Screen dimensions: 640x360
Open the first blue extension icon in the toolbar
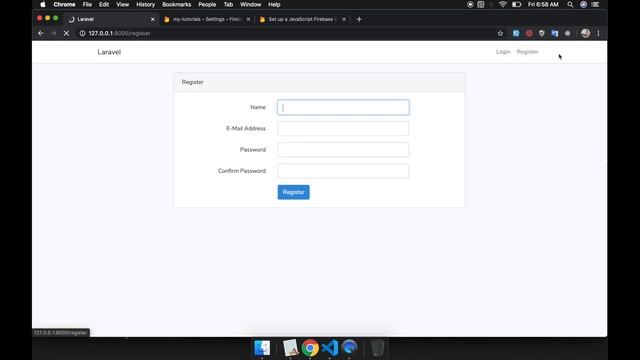516,33
